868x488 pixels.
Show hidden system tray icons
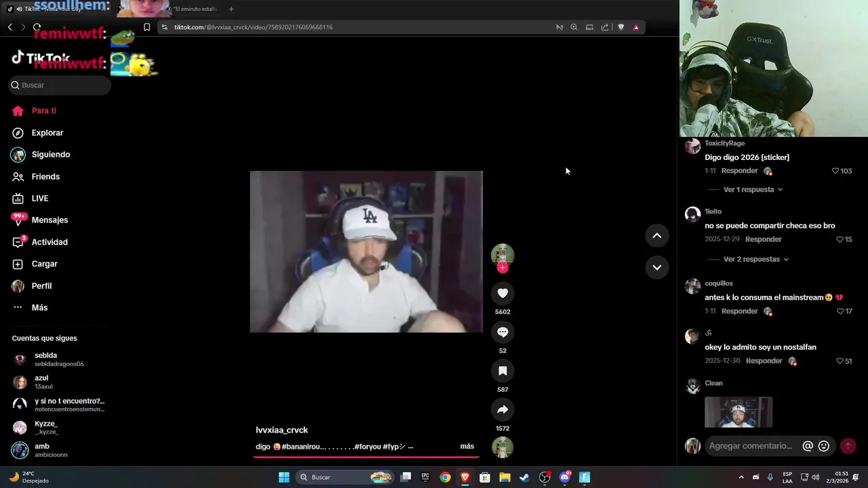[741, 477]
